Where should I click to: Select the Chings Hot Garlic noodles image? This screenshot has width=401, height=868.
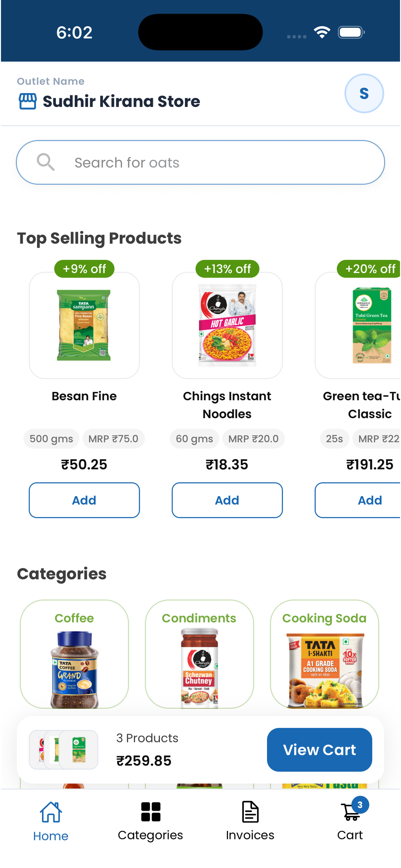pos(227,326)
